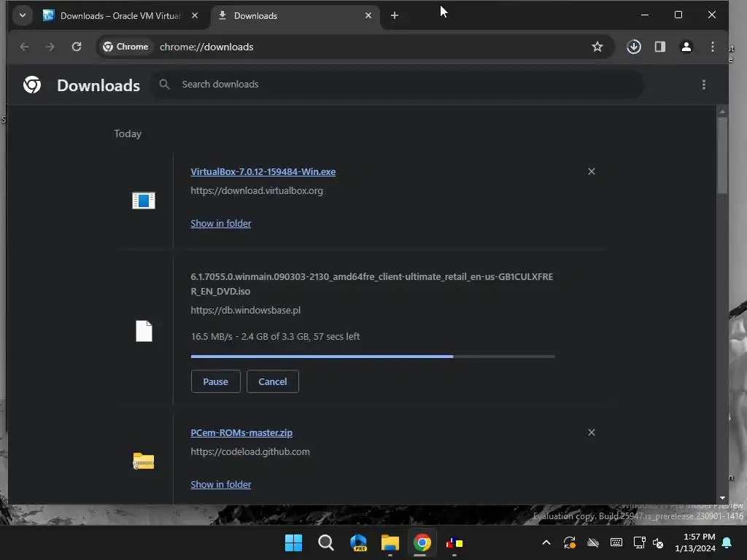747x560 pixels.
Task: Open the toolbar downloads bubble icon
Action: pos(634,47)
